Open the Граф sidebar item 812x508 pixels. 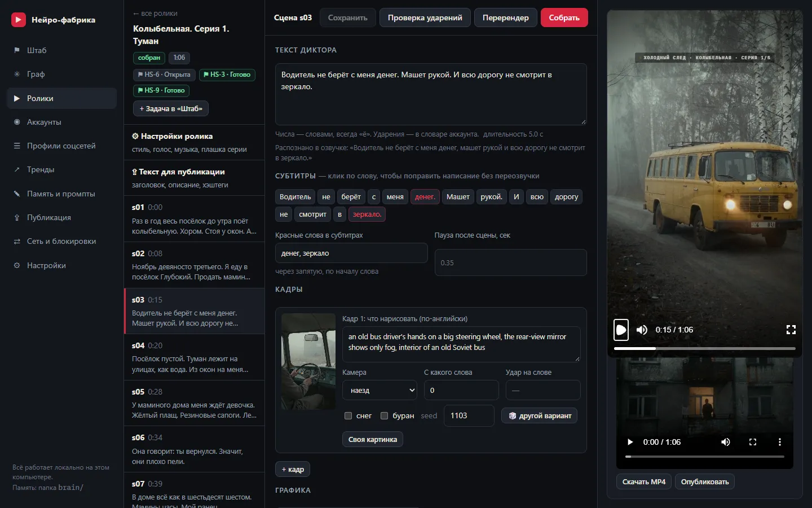pos(61,74)
